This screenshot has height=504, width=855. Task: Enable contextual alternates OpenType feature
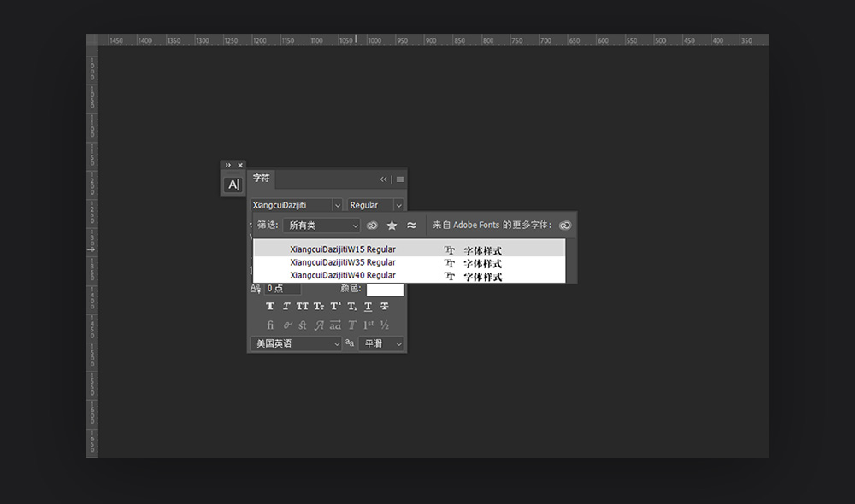coord(287,325)
